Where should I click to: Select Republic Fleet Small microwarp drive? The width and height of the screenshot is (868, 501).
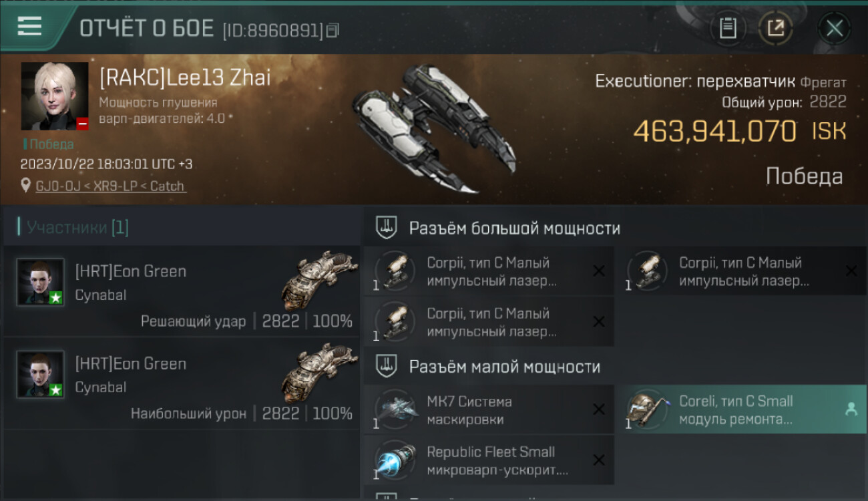coord(489,460)
